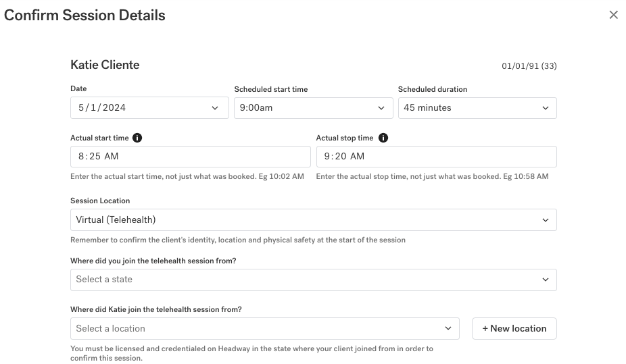This screenshot has height=364, width=626.
Task: Click the chevron in Select a state field
Action: click(x=546, y=280)
